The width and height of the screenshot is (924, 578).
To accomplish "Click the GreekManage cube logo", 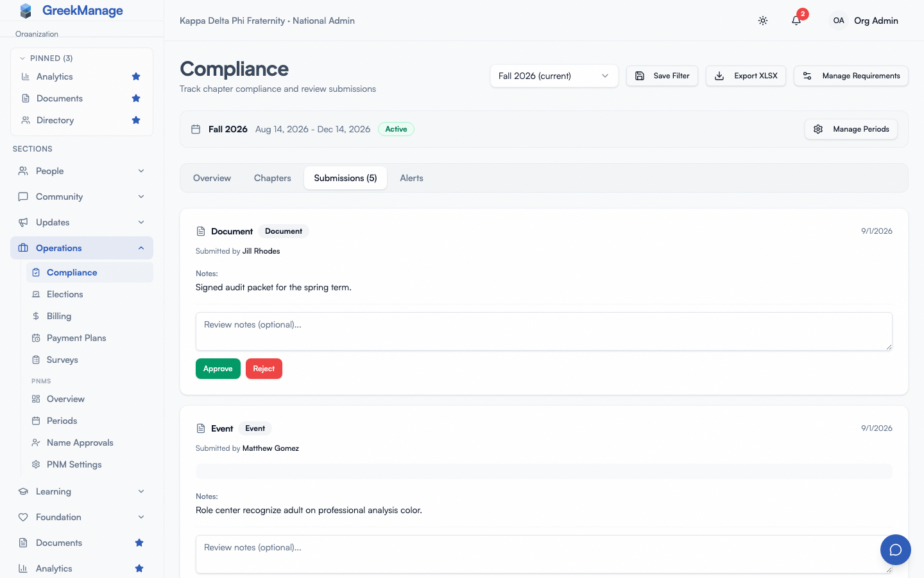I will (26, 11).
